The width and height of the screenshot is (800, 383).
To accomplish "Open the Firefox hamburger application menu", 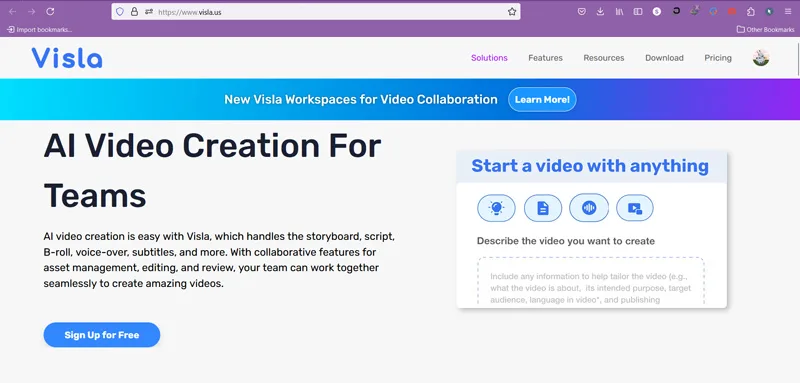I will 788,11.
